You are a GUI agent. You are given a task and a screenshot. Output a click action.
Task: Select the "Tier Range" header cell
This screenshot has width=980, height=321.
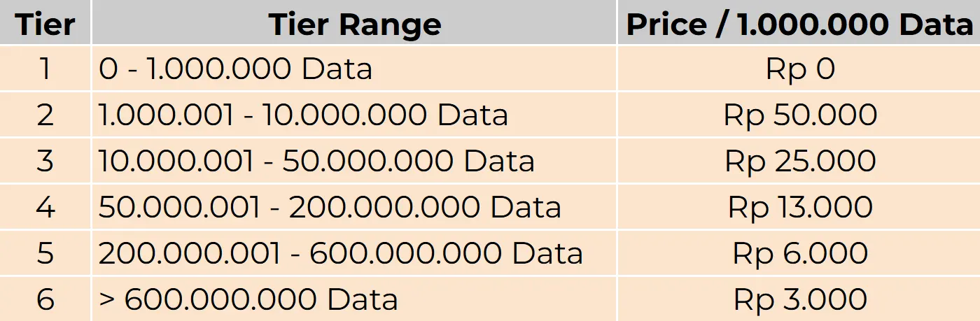coord(354,24)
